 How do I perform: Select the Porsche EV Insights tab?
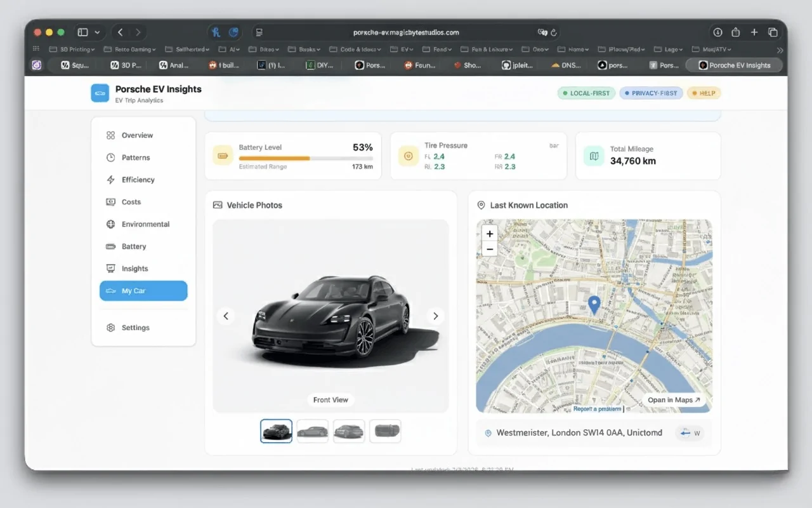coord(734,65)
